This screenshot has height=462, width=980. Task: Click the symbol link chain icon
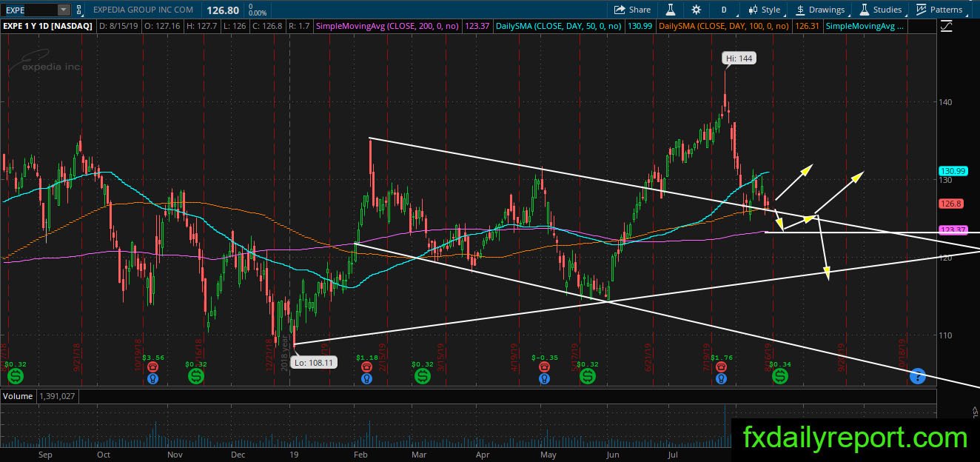pos(79,10)
